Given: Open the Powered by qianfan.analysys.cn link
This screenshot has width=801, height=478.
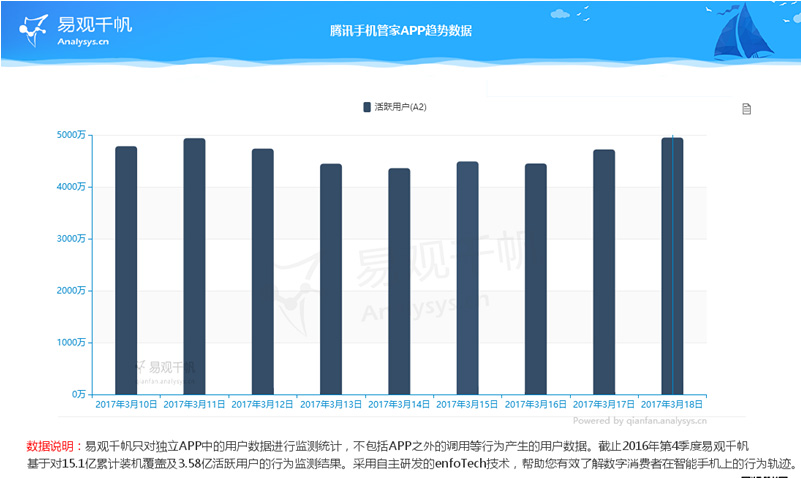Looking at the screenshot, I should pyautogui.click(x=640, y=421).
